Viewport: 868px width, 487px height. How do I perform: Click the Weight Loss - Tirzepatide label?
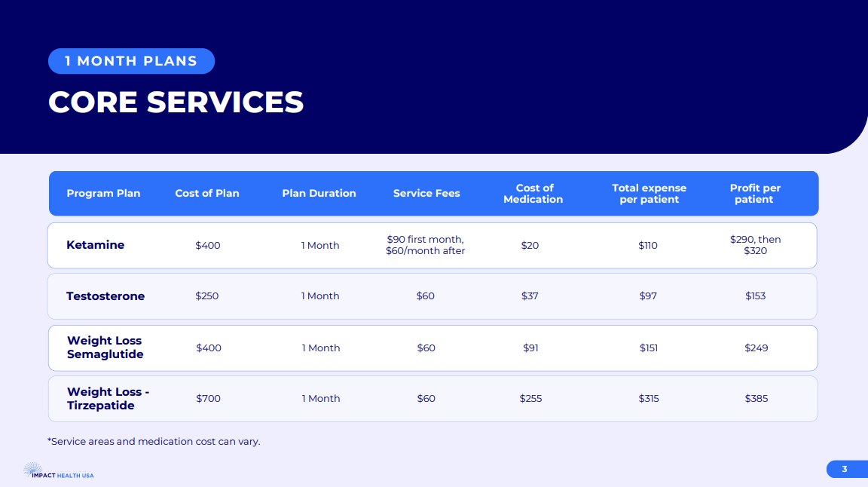tap(108, 399)
